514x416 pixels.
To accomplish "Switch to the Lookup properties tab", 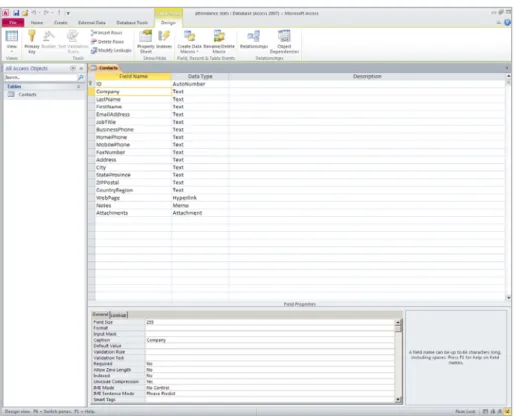I will [119, 315].
